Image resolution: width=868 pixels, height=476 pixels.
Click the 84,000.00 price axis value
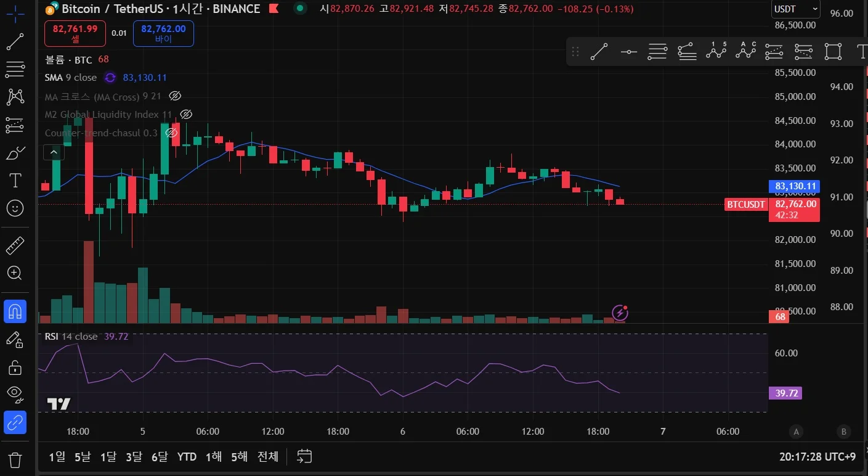(x=795, y=144)
